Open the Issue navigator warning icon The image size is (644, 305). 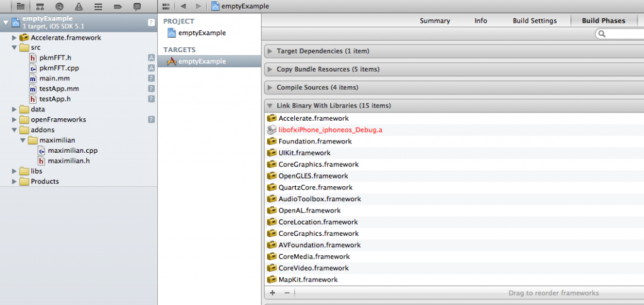(79, 6)
